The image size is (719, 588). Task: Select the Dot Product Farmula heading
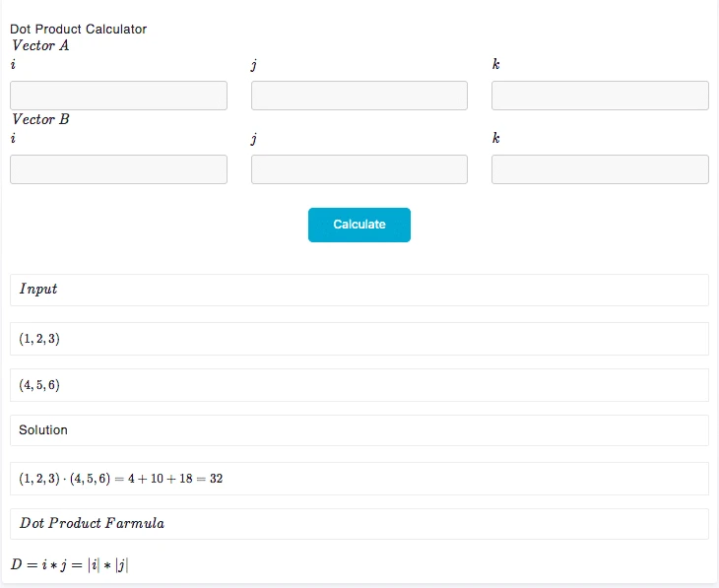pyautogui.click(x=92, y=523)
